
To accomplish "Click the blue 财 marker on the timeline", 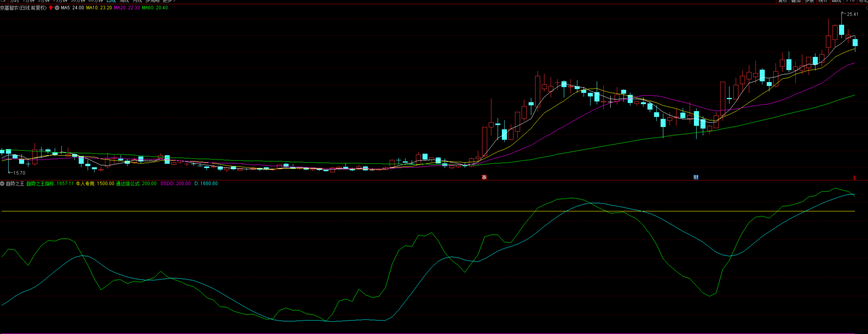I will pos(696,177).
